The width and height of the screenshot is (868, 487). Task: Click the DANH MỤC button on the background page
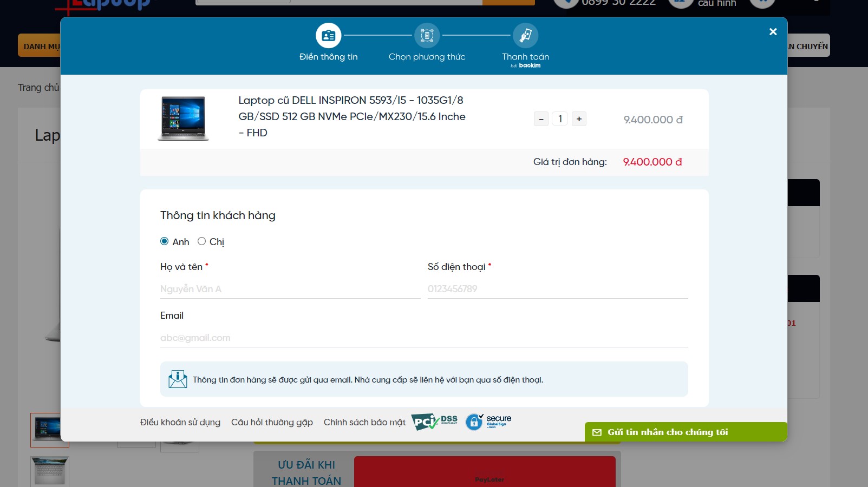point(40,46)
